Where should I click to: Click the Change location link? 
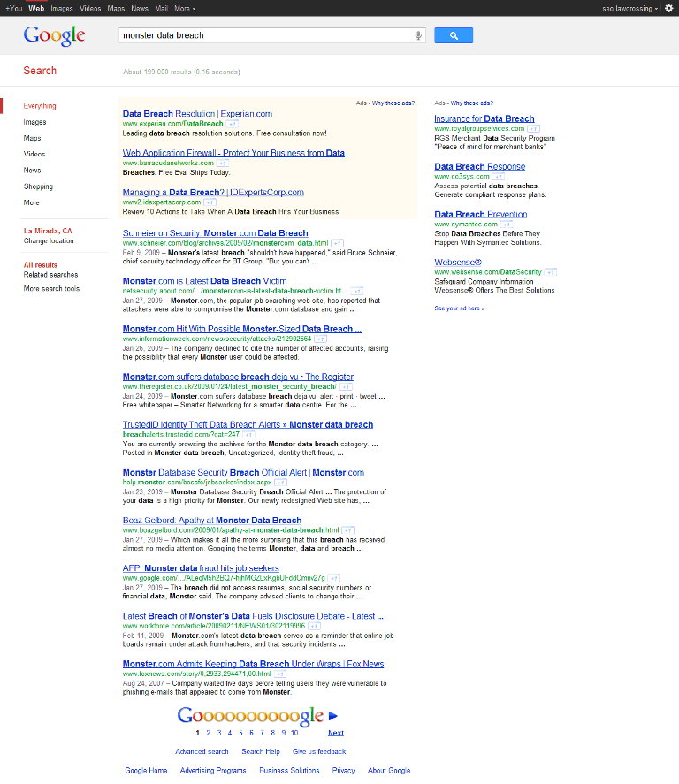(49, 241)
